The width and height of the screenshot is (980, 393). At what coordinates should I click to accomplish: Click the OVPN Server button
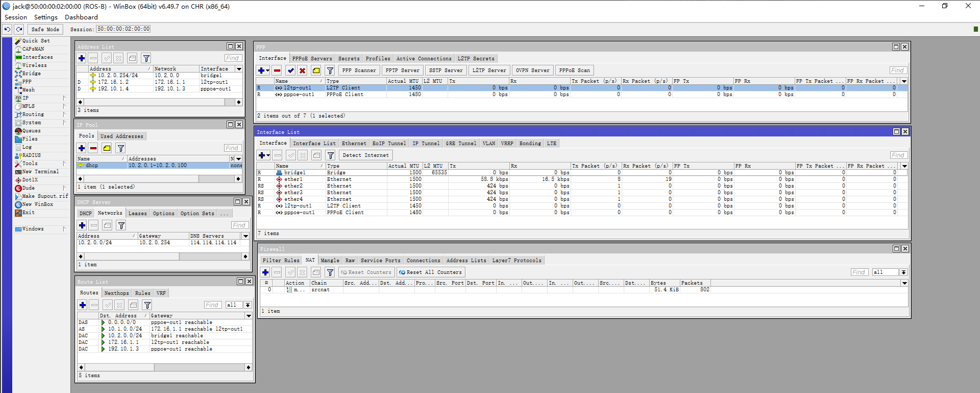[x=533, y=71]
